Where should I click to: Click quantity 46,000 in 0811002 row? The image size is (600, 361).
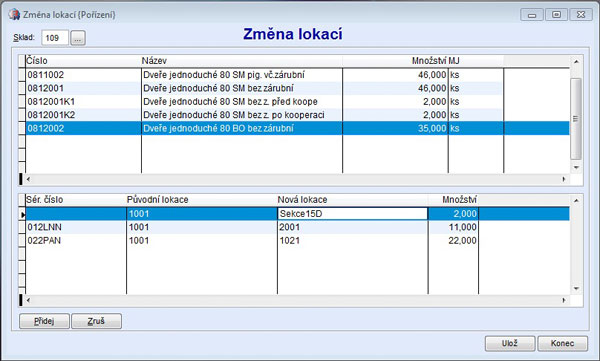pyautogui.click(x=432, y=75)
